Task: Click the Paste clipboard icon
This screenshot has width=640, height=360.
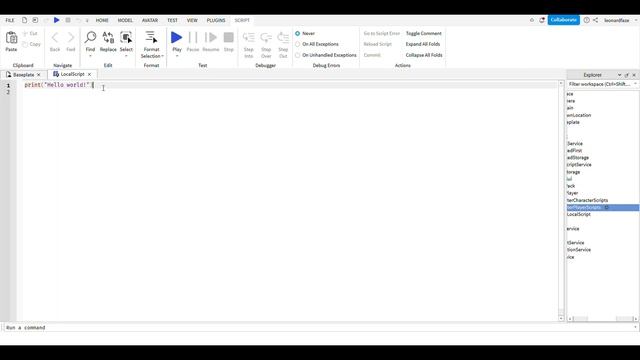Action: pyautogui.click(x=11, y=38)
